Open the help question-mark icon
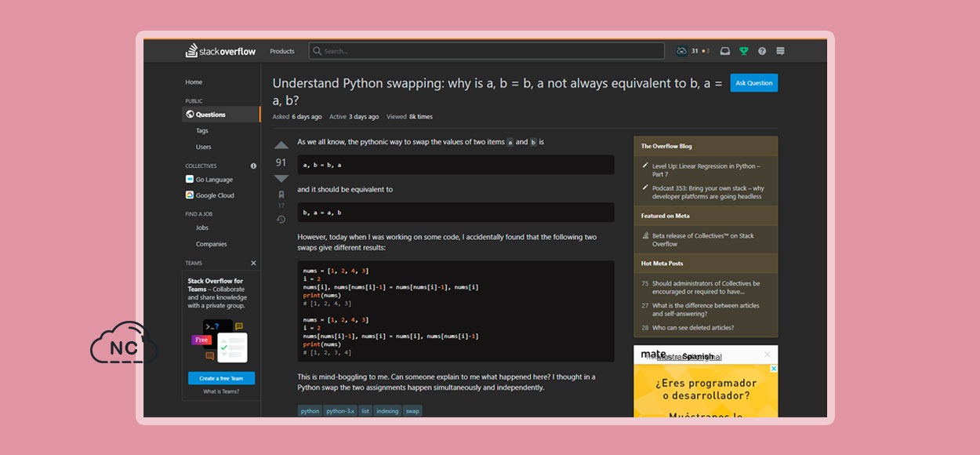 pos(762,51)
